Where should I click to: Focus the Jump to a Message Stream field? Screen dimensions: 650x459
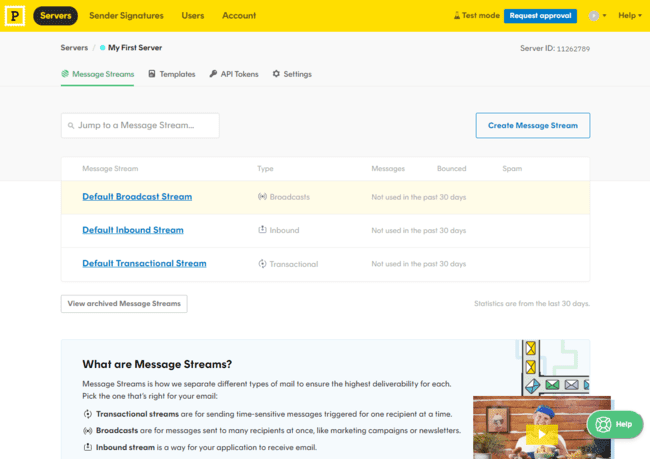coord(140,125)
